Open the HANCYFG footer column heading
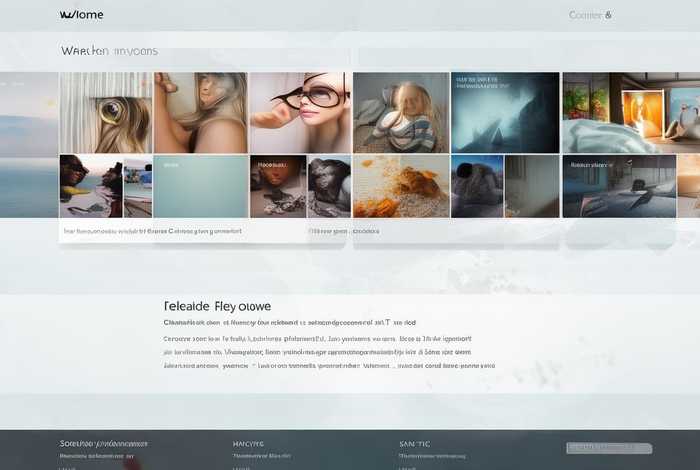700x470 pixels. click(x=248, y=443)
